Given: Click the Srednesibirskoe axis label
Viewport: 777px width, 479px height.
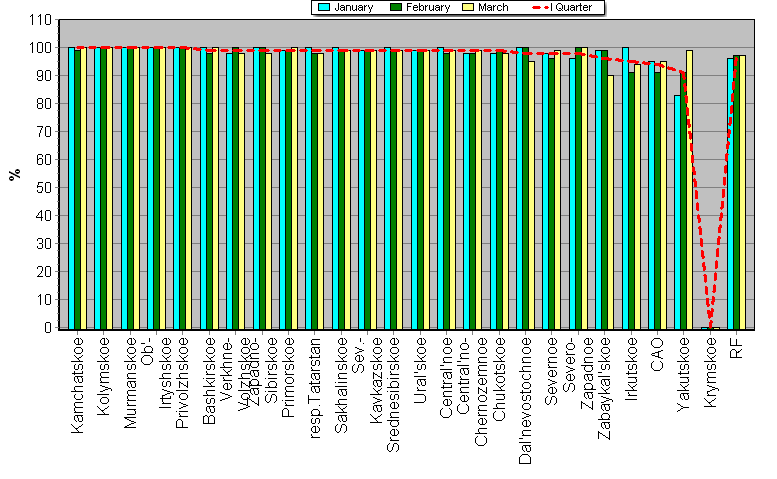Looking at the screenshot, I should (x=393, y=395).
